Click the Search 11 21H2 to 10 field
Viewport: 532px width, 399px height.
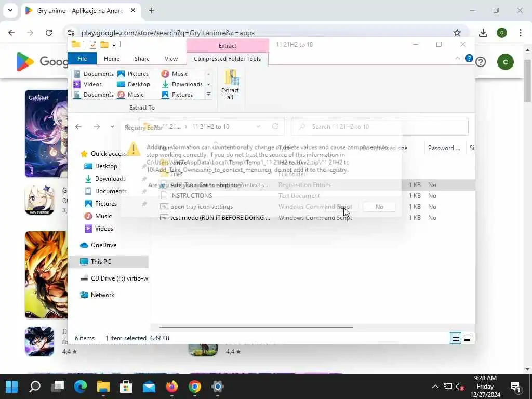[x=380, y=127]
